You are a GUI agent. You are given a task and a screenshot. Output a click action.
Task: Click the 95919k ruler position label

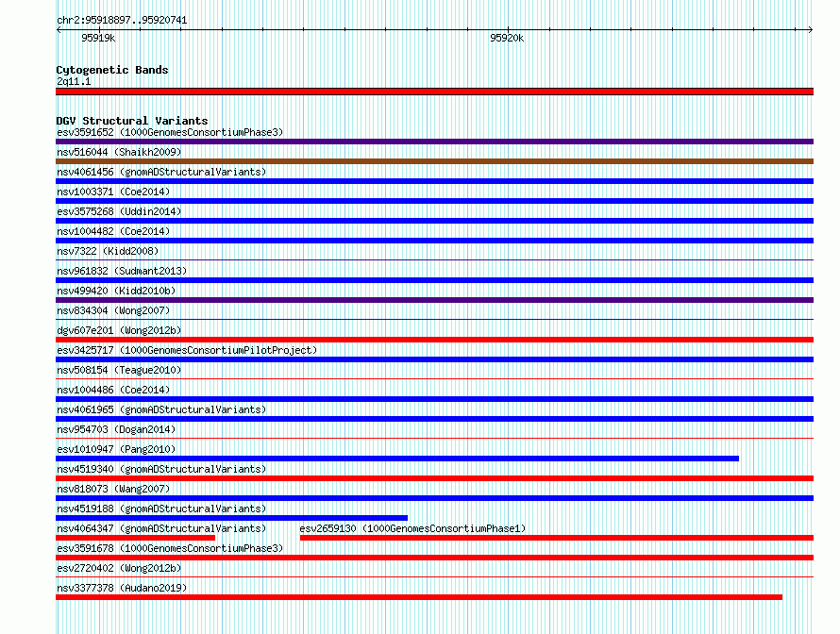tap(98, 38)
